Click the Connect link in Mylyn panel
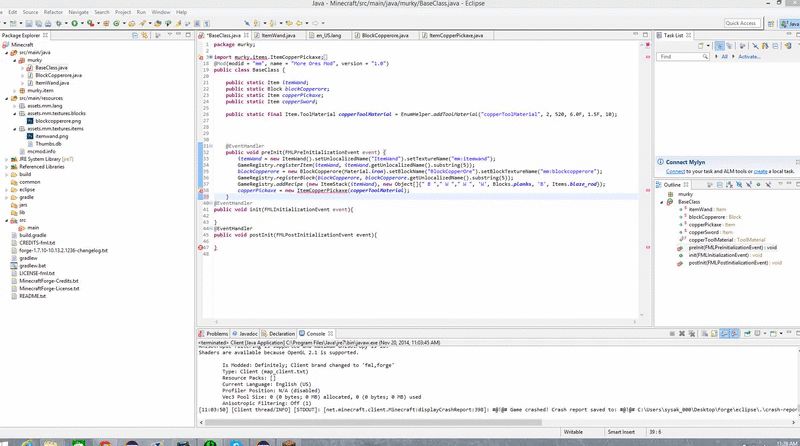Viewport: 800px width, 446px height. click(x=675, y=171)
